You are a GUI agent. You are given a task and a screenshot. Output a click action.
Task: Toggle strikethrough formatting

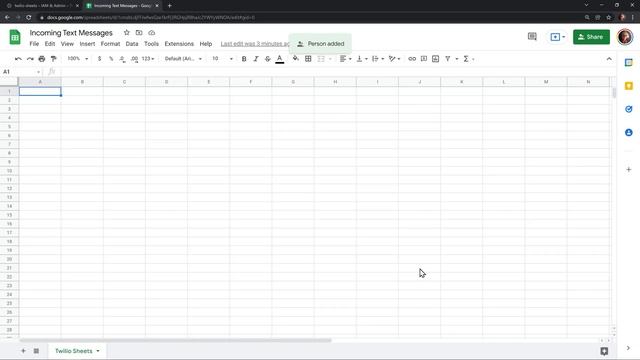(268, 59)
